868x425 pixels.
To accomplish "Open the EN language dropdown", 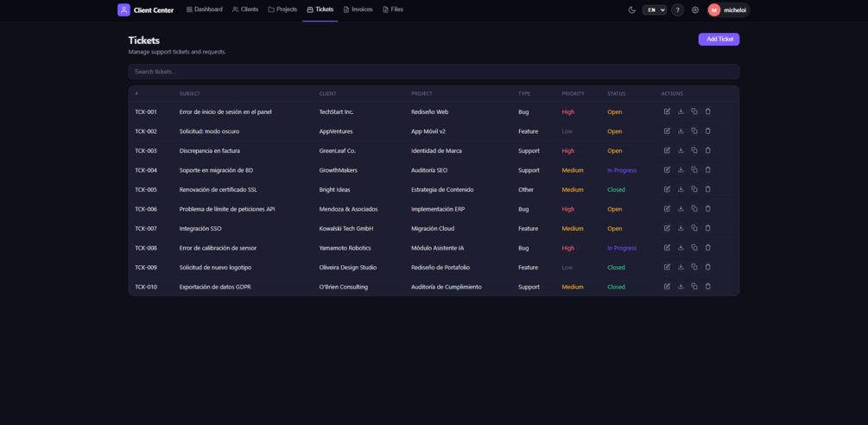I will pyautogui.click(x=655, y=10).
